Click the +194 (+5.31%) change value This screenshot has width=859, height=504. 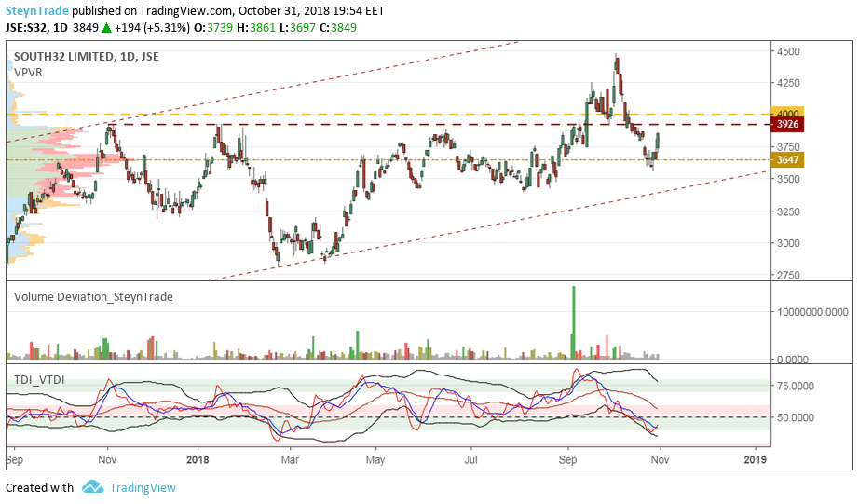tap(152, 27)
